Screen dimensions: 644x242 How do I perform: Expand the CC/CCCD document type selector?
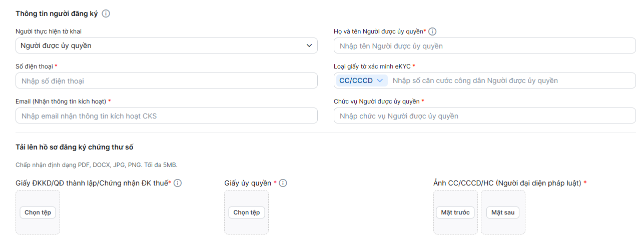click(361, 80)
